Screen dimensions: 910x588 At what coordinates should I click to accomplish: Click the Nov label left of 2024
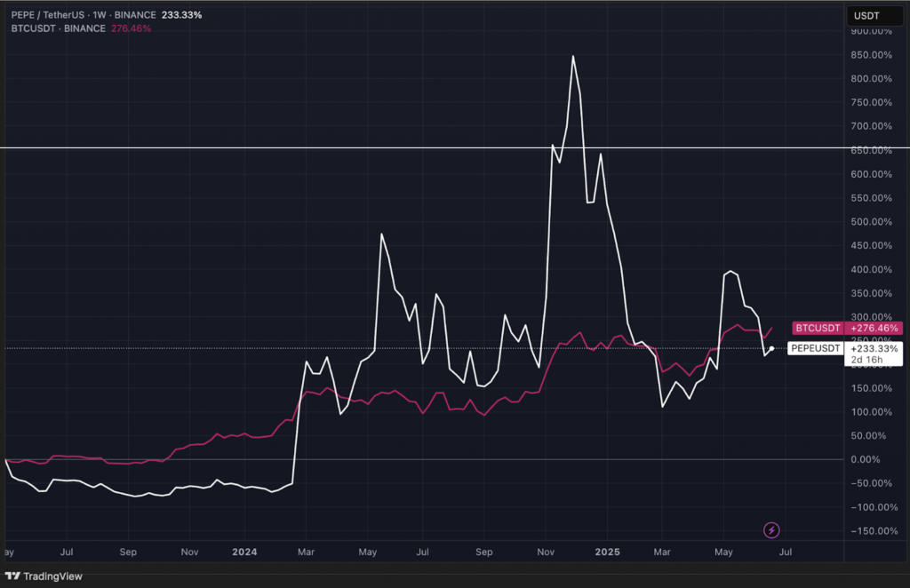tap(189, 552)
